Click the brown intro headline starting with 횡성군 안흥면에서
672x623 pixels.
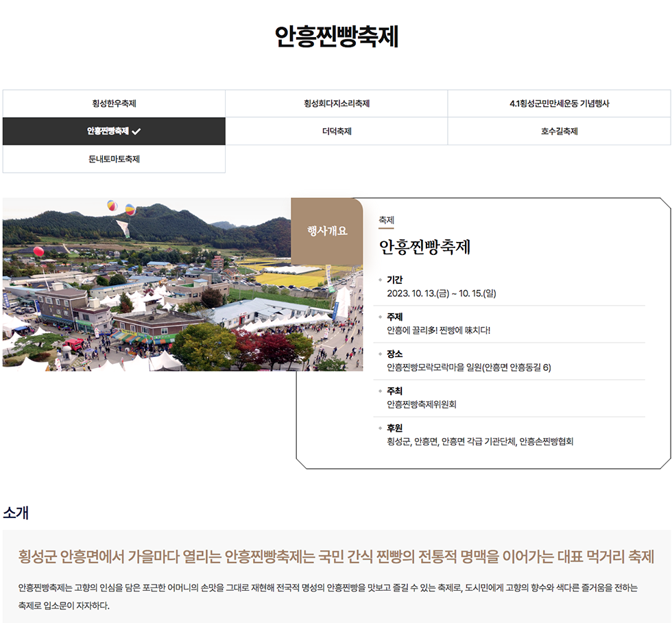click(x=336, y=556)
